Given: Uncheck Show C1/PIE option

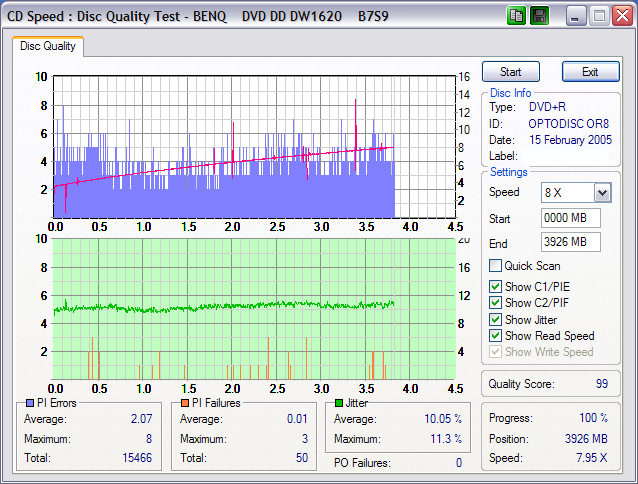Looking at the screenshot, I should [495, 287].
